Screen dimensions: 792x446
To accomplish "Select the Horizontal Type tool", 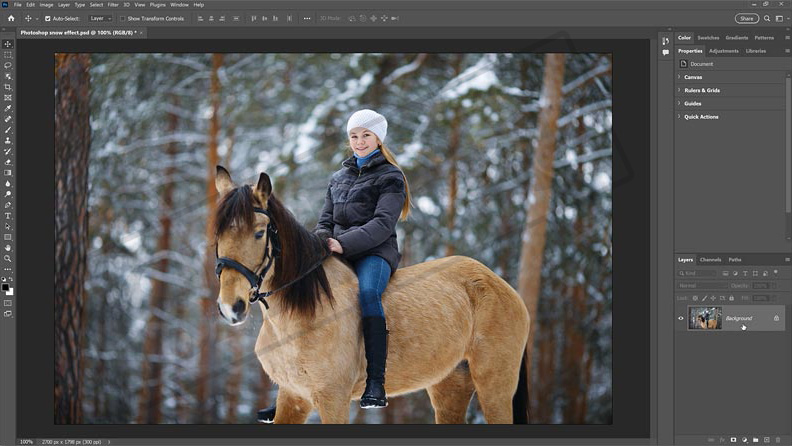I will pos(8,215).
